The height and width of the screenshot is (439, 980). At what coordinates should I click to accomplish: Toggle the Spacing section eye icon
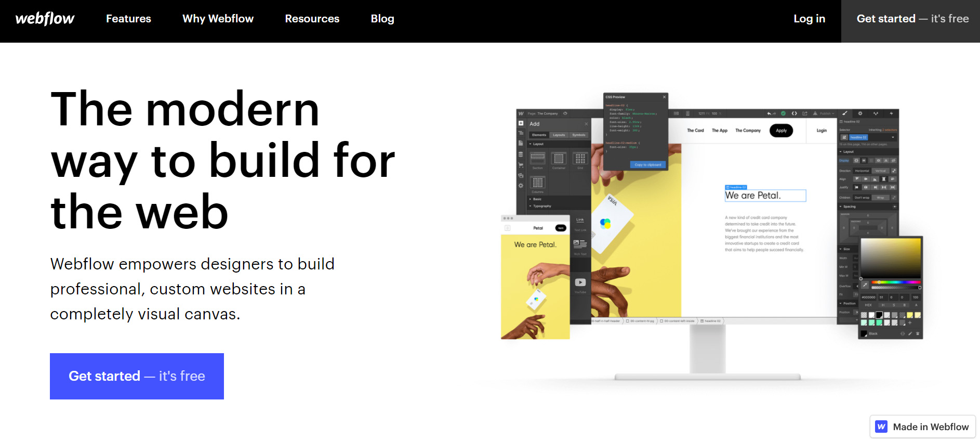pyautogui.click(x=894, y=206)
